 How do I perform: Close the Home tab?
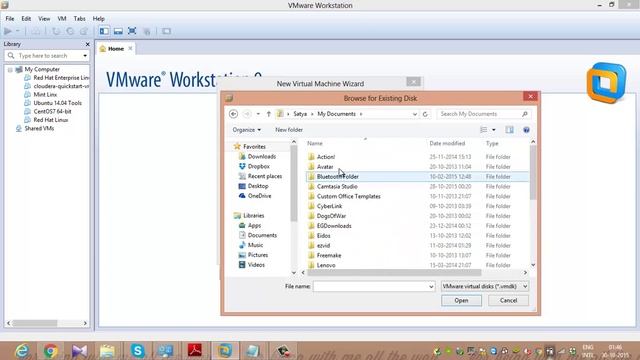[x=130, y=48]
